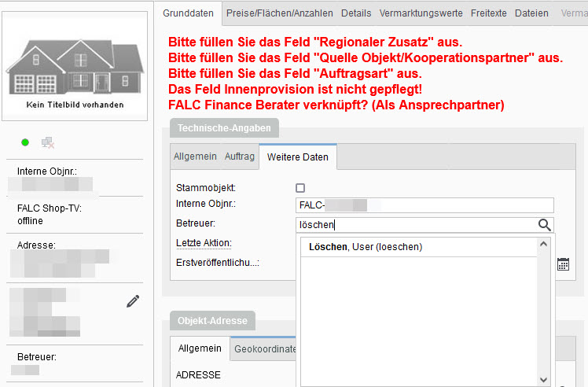The width and height of the screenshot is (588, 387).
Task: Click the green status dot indicator
Action: click(x=25, y=142)
